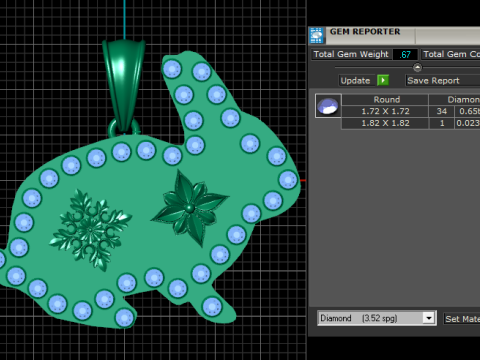Click the Total Gem Weight .67 value
Viewport: 480px width, 360px height.
click(x=405, y=54)
